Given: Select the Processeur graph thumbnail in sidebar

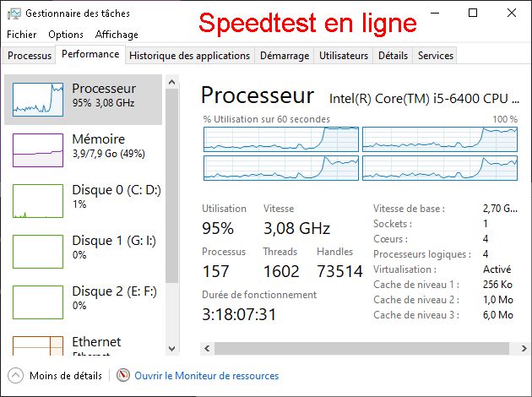Looking at the screenshot, I should pos(38,100).
